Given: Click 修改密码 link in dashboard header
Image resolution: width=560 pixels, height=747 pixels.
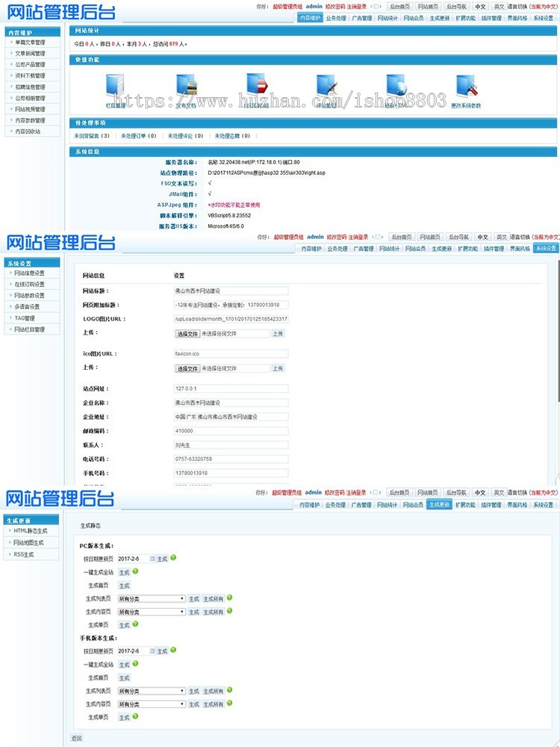Looking at the screenshot, I should (335, 7).
